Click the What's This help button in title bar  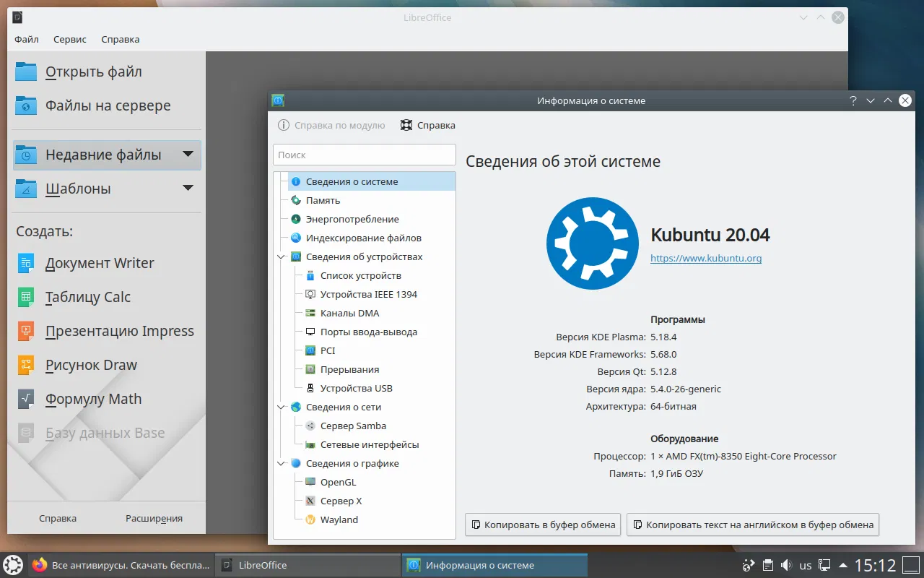[853, 100]
